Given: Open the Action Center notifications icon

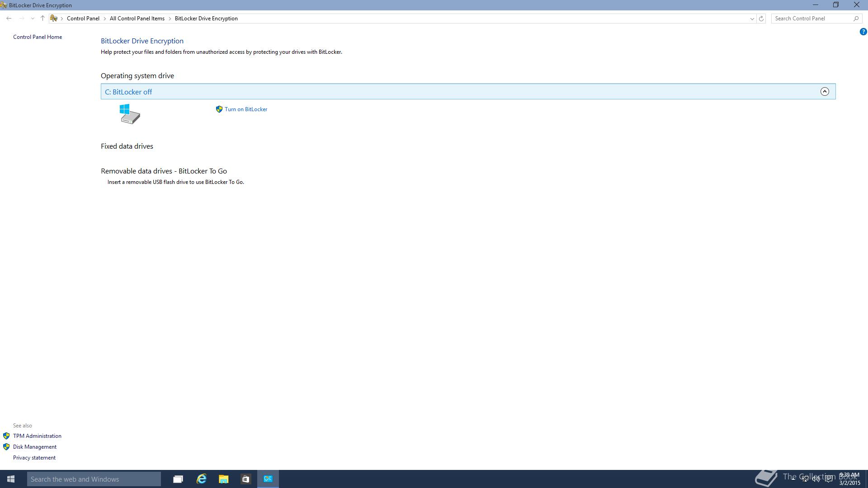Looking at the screenshot, I should pyautogui.click(x=829, y=479).
